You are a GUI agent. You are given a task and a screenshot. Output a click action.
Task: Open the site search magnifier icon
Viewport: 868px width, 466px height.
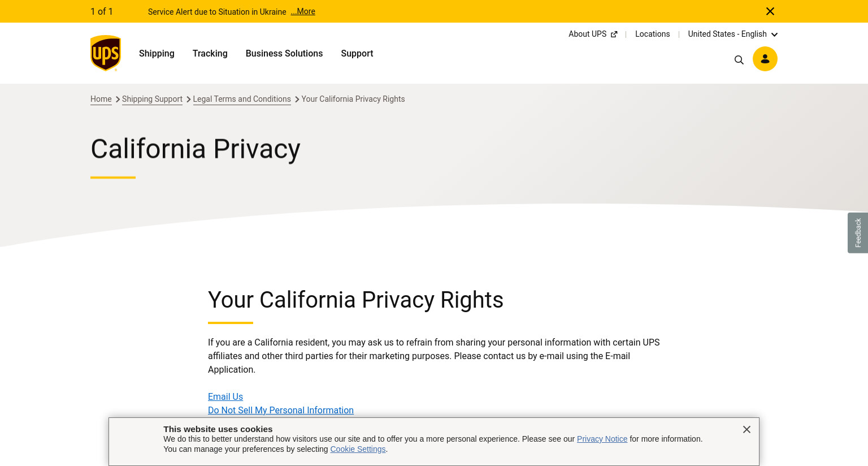click(x=739, y=59)
